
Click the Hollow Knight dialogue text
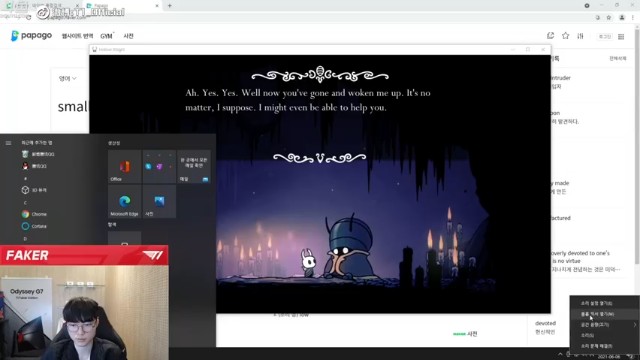(x=308, y=100)
